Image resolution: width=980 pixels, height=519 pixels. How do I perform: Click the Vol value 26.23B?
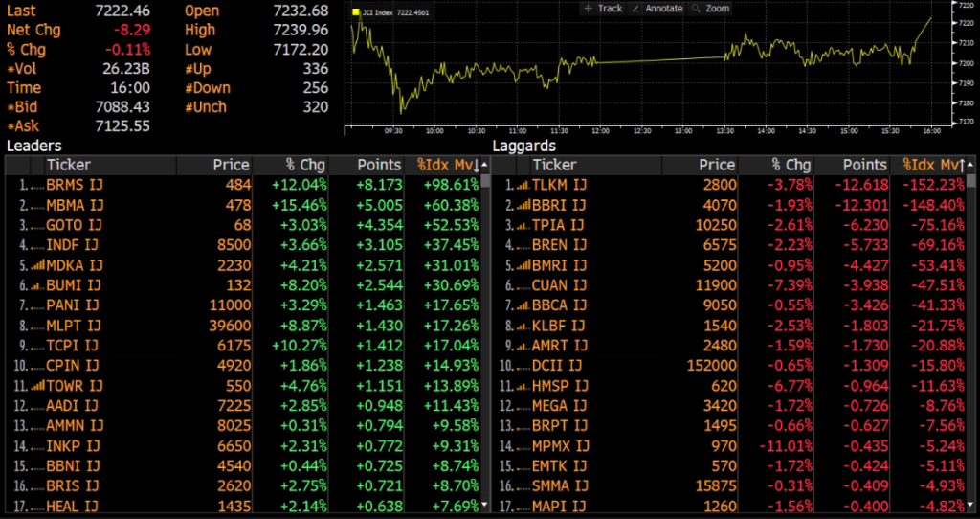pyautogui.click(x=126, y=69)
